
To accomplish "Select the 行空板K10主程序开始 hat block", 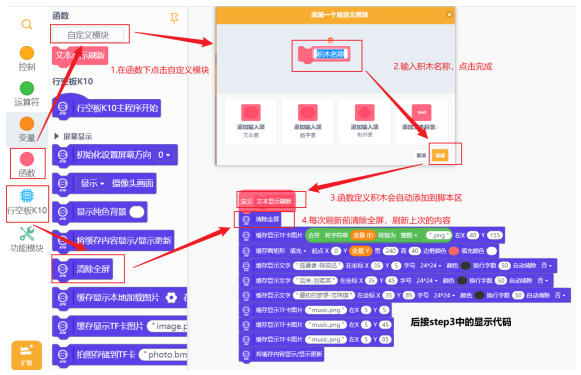I will click(107, 107).
